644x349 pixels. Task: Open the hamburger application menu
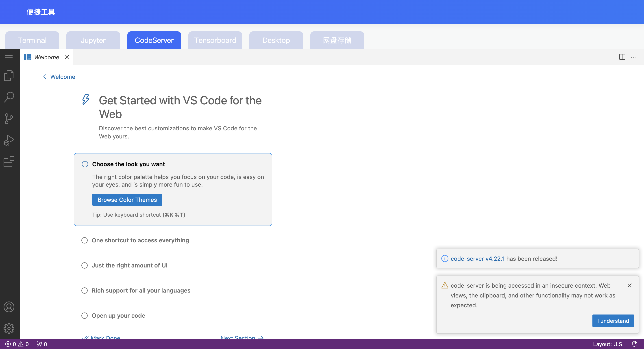9,57
